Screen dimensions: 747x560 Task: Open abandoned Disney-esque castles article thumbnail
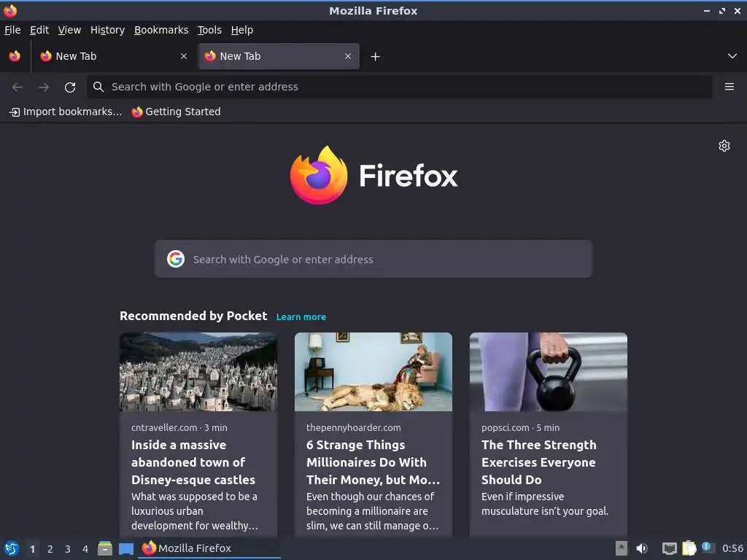click(x=198, y=372)
